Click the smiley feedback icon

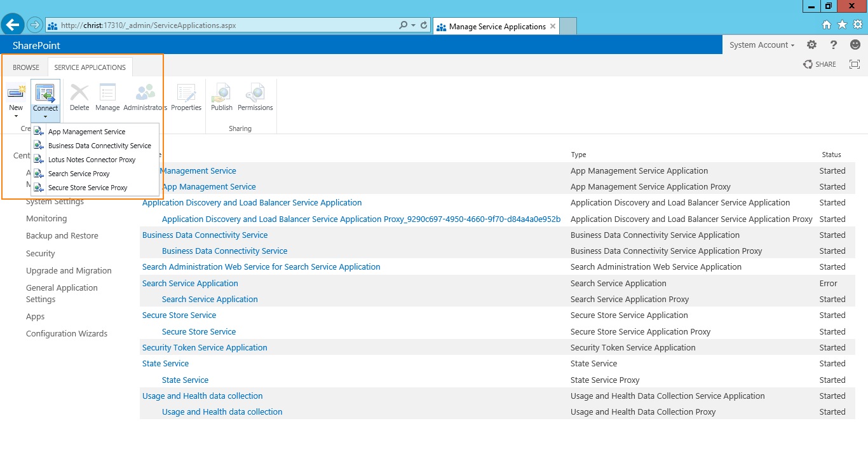[x=855, y=45]
